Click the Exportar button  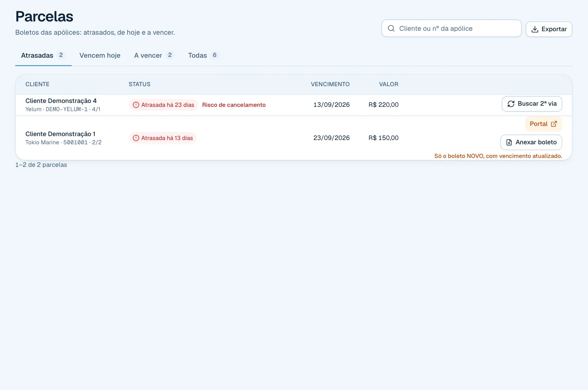(x=549, y=29)
